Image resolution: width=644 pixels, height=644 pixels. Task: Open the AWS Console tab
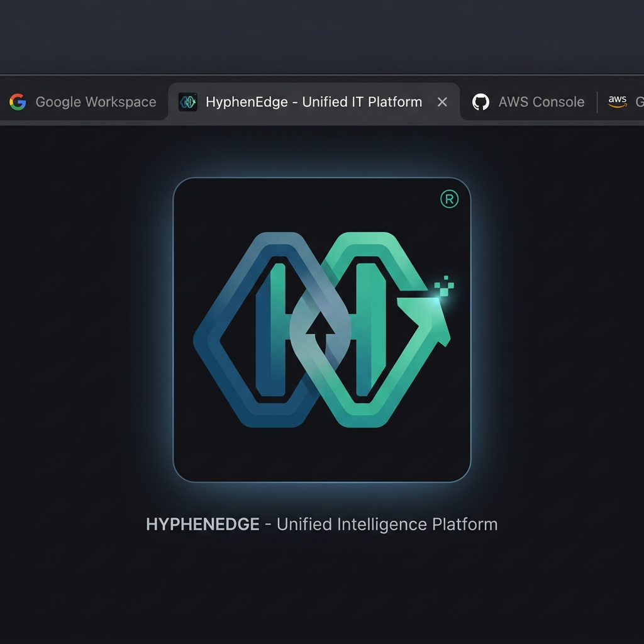click(528, 102)
